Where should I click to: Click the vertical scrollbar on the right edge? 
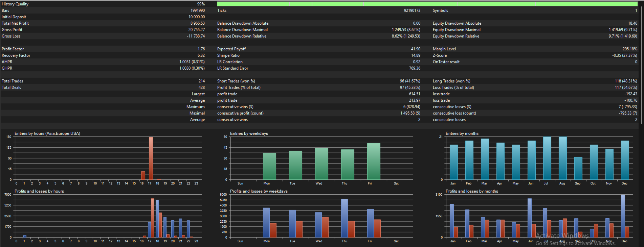click(641, 64)
